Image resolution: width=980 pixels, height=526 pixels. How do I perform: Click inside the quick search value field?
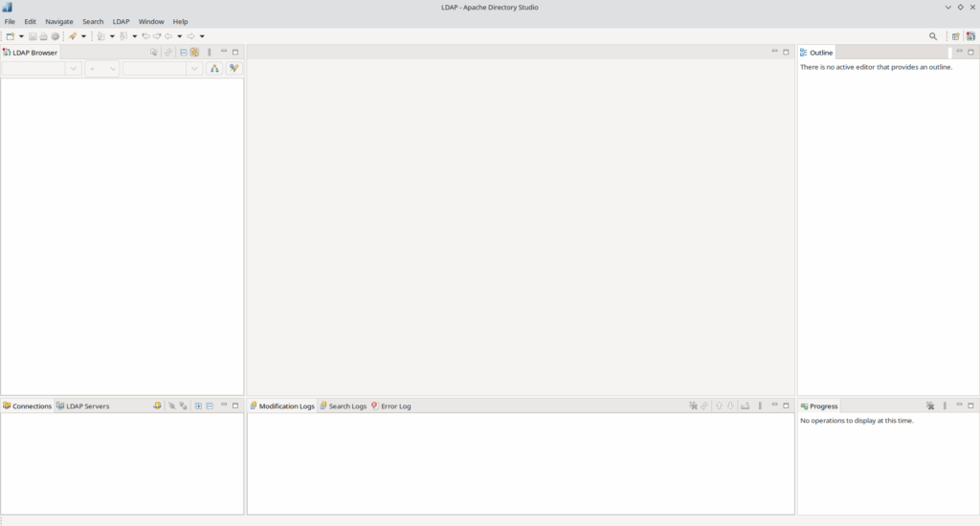154,68
